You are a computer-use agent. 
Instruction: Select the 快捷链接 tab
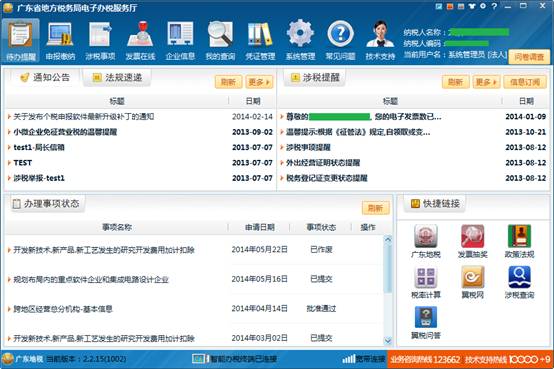point(435,204)
